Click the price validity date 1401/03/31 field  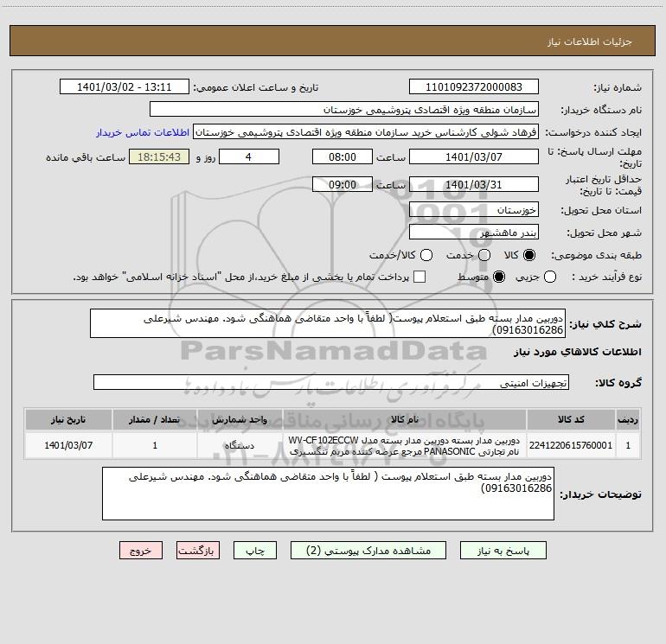pyautogui.click(x=474, y=185)
